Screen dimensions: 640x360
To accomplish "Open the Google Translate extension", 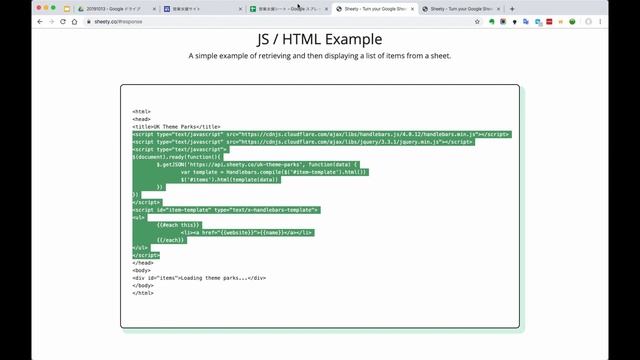I will click(x=526, y=22).
